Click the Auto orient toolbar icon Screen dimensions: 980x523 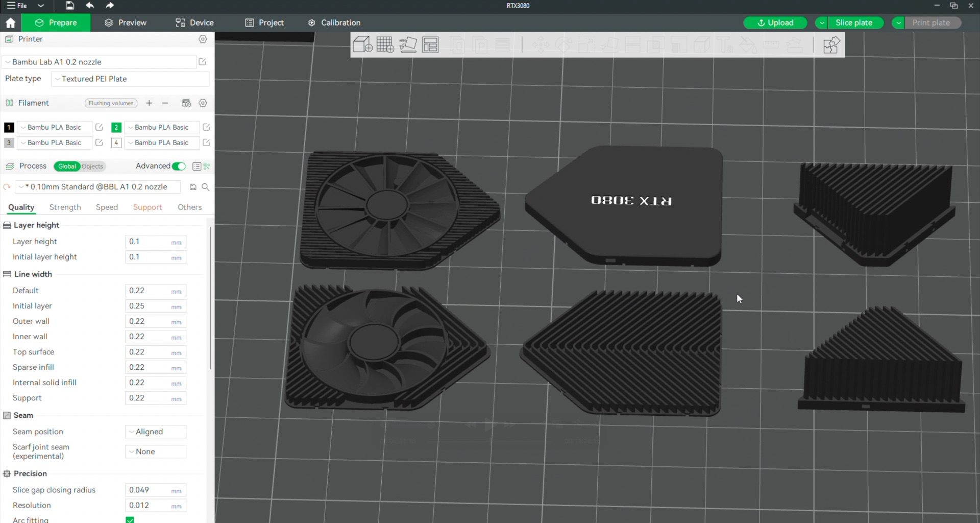[408, 45]
